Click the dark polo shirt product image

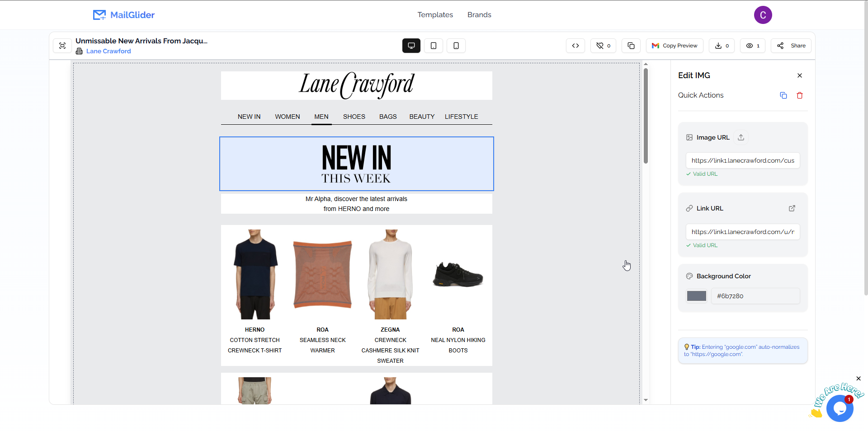[391, 391]
